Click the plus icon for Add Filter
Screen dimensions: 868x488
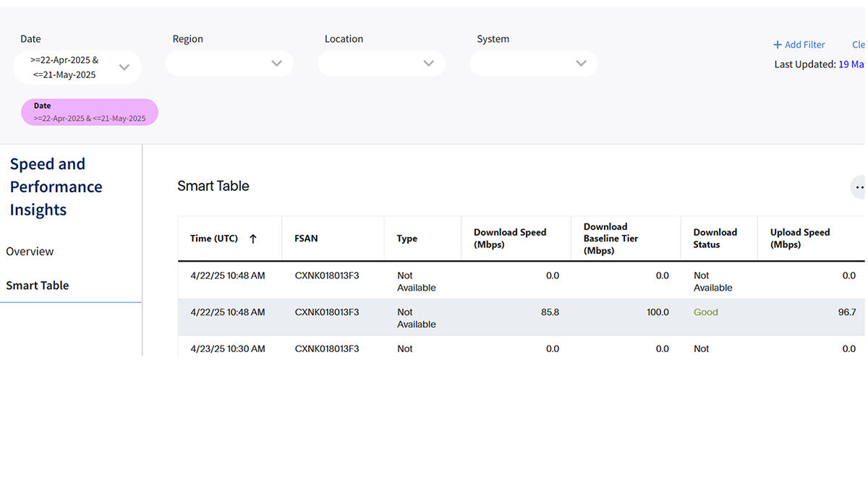click(778, 45)
